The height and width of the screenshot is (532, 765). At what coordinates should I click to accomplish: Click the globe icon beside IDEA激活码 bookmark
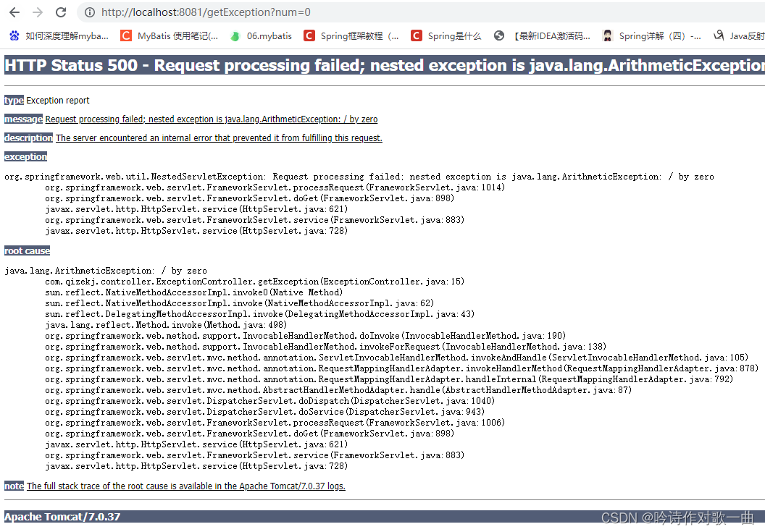pos(498,35)
